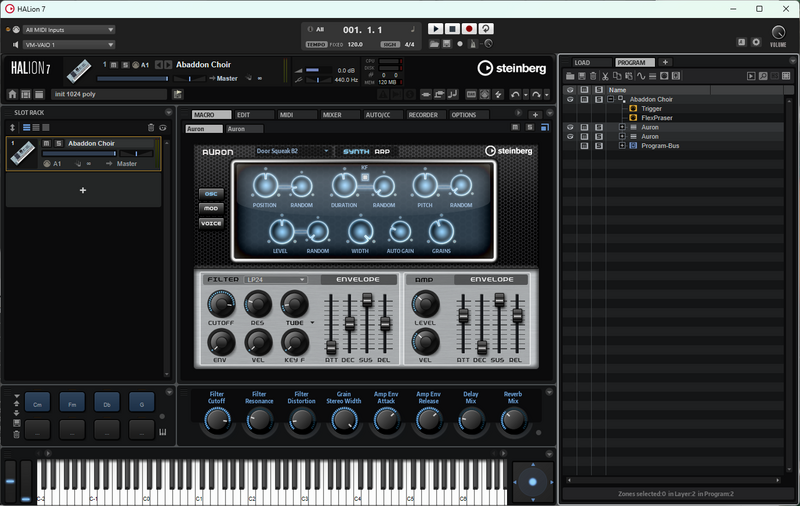Open the LOAD tab in the right panel
Screen dimensions: 800x506
(592, 62)
